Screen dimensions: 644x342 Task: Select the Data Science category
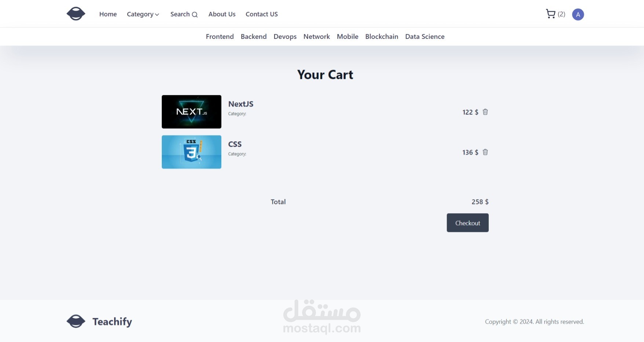pyautogui.click(x=425, y=36)
